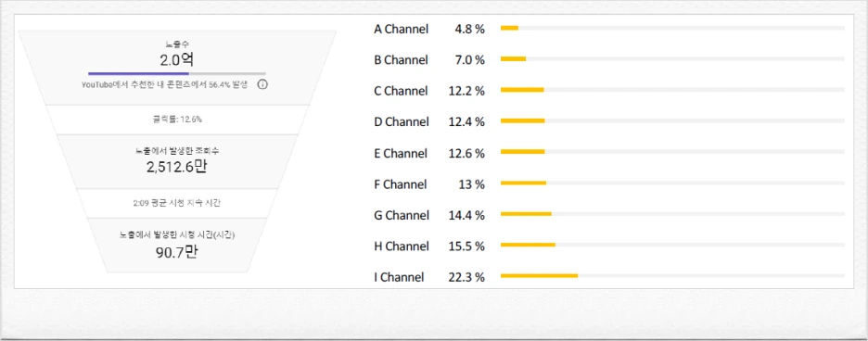Click the I Channel yellow bar
The image size is (868, 341).
tap(539, 276)
